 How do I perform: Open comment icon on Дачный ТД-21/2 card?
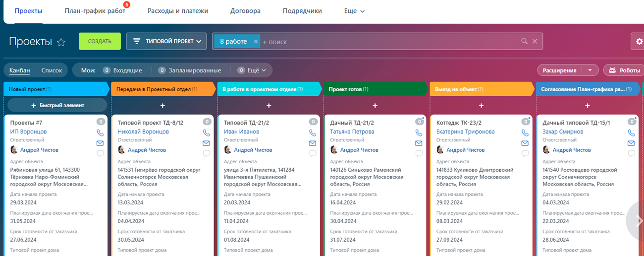[x=419, y=154]
